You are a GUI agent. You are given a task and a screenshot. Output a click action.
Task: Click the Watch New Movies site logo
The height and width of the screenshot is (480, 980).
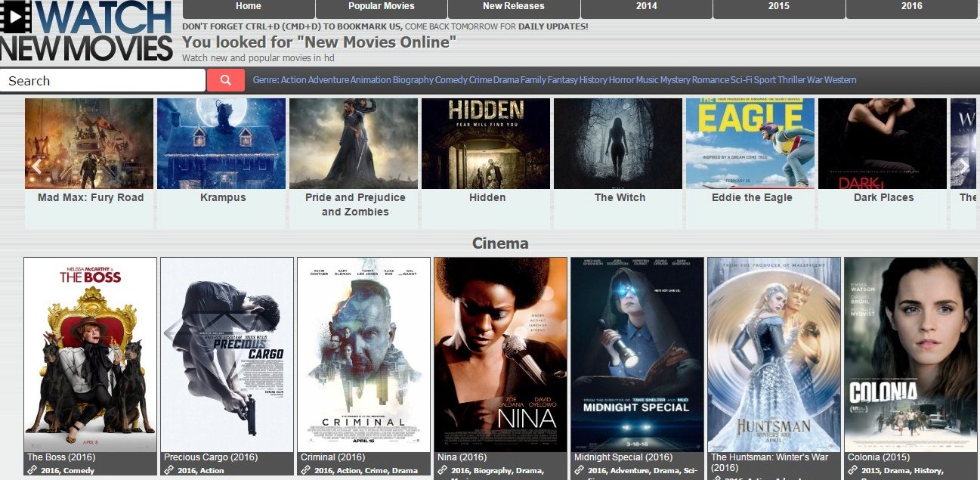point(87,31)
